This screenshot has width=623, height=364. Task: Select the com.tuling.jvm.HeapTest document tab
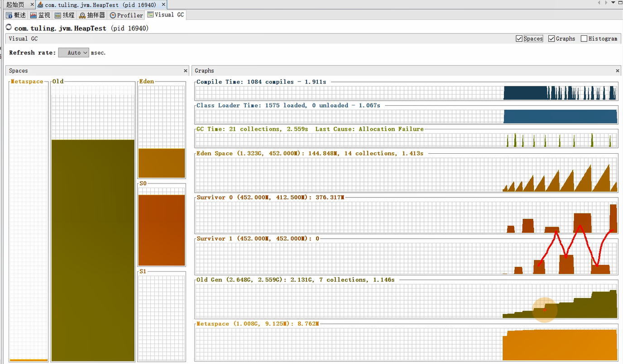tap(101, 5)
